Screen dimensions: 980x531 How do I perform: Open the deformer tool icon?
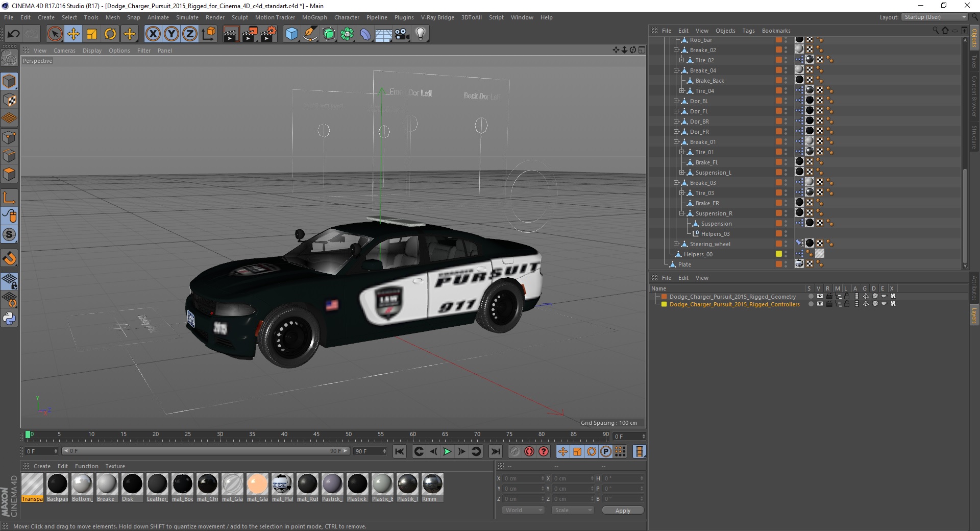[365, 34]
